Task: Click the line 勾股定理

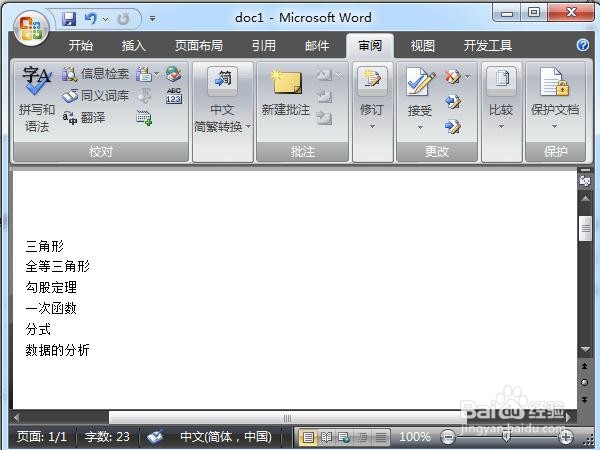Action: [51, 287]
